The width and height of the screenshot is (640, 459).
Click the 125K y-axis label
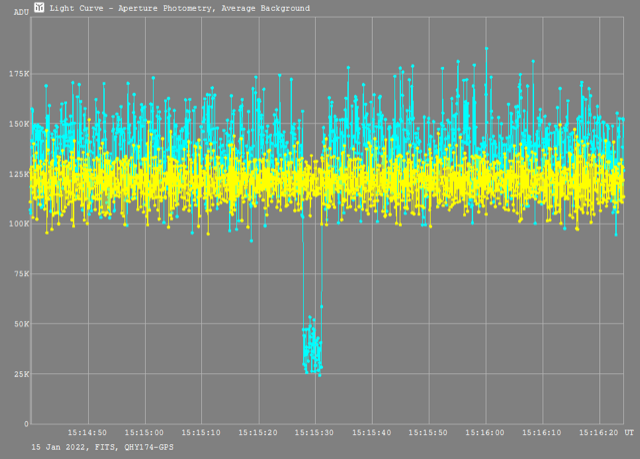[x=19, y=174]
